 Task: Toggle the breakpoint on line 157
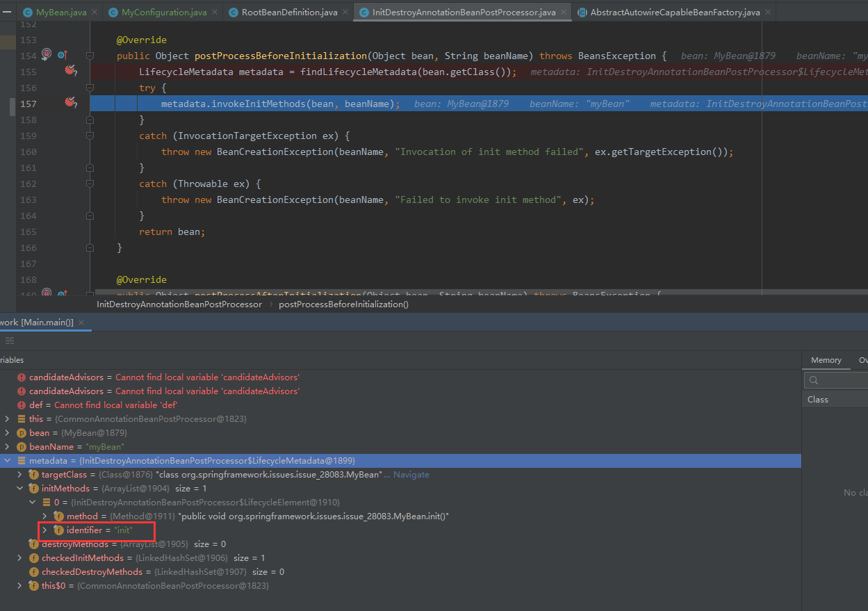pyautogui.click(x=69, y=102)
